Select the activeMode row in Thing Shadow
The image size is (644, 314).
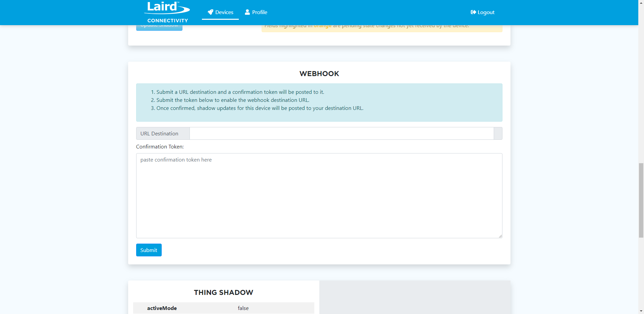[x=223, y=308]
